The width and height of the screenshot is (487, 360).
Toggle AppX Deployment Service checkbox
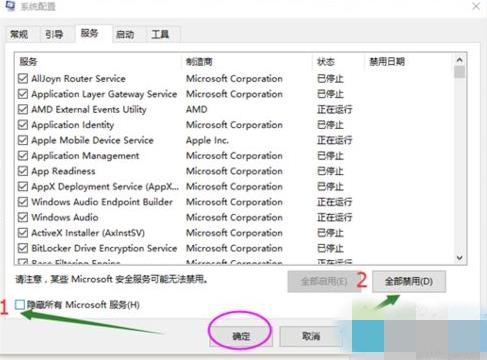(23, 186)
